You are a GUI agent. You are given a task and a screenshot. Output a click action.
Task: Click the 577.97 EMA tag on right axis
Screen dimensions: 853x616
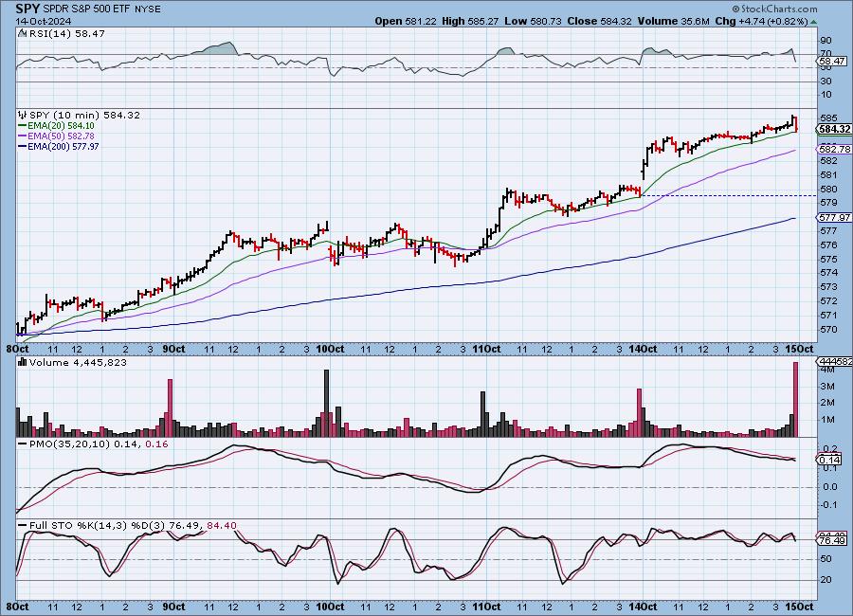point(834,217)
